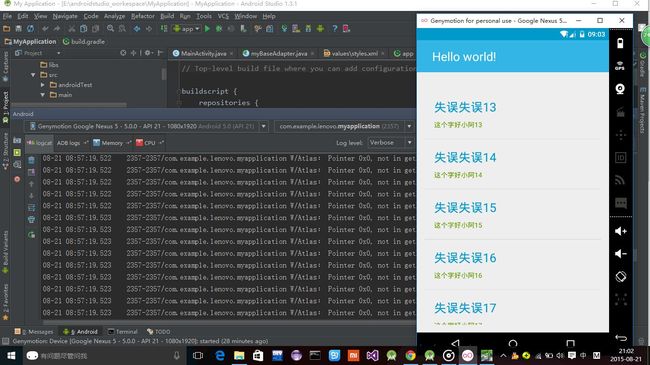The width and height of the screenshot is (650, 365).
Task: Click the Cut scissors icon
Action: [x=71, y=29]
